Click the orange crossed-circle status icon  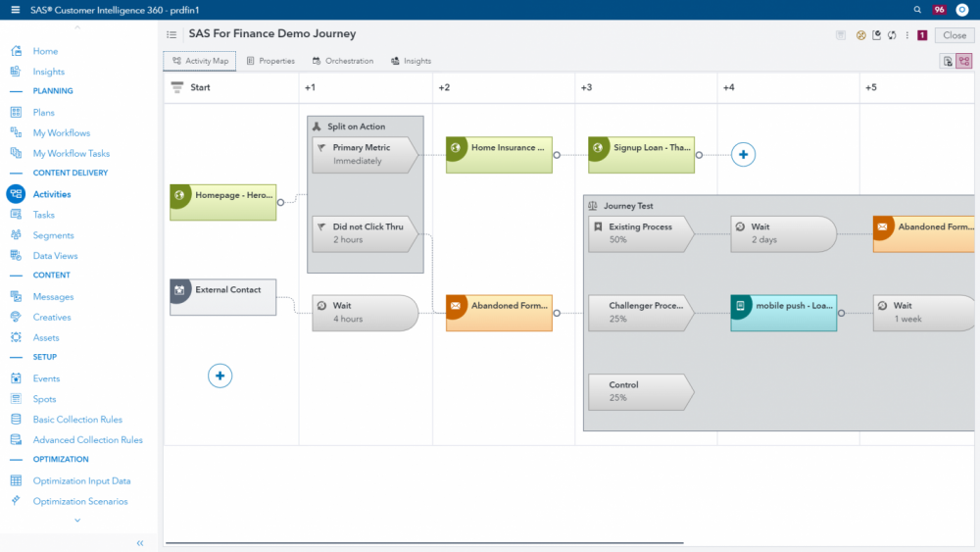(860, 35)
